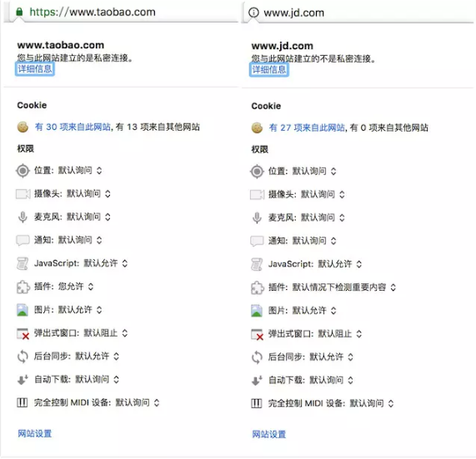Open 详细信息 link under www.taobao.com
Image resolution: width=476 pixels, height=459 pixels.
click(x=35, y=69)
